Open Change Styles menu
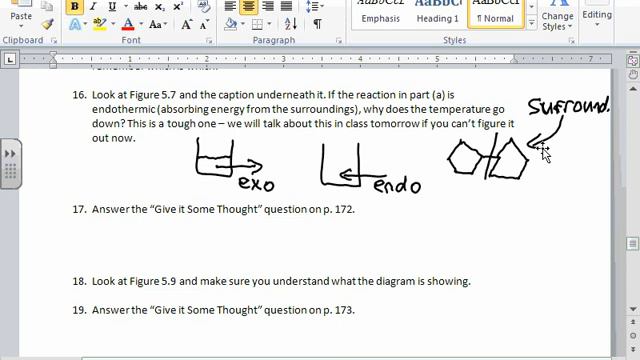The image size is (640, 360). pyautogui.click(x=557, y=16)
